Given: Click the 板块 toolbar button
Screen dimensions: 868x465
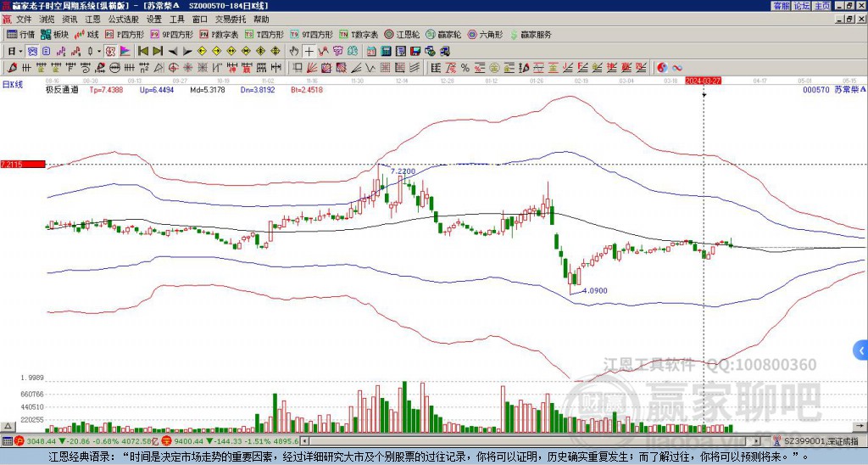Looking at the screenshot, I should coord(55,34).
